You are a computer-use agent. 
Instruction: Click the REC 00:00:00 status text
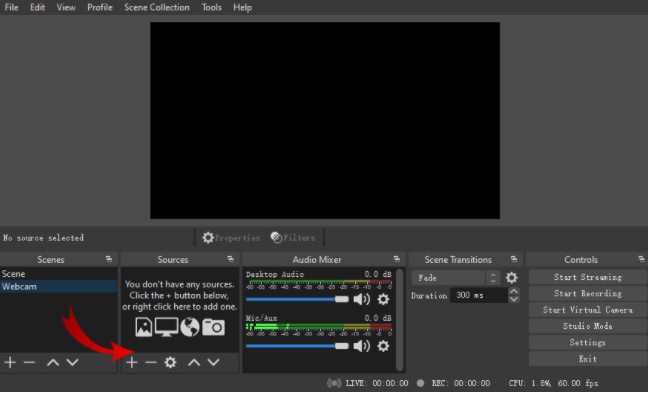point(461,383)
